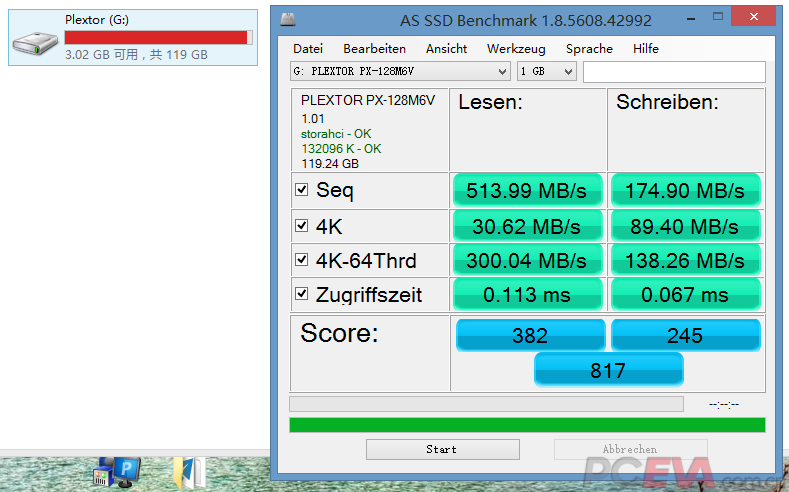The height and width of the screenshot is (492, 789).
Task: Click the write access time 0.067 ms
Action: (x=685, y=295)
